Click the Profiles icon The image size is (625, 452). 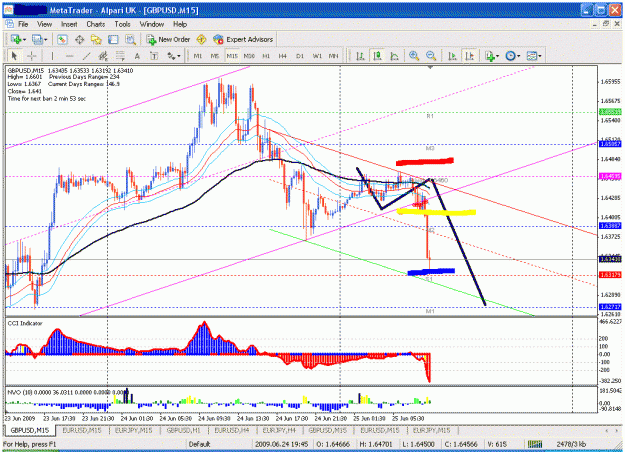pos(37,39)
